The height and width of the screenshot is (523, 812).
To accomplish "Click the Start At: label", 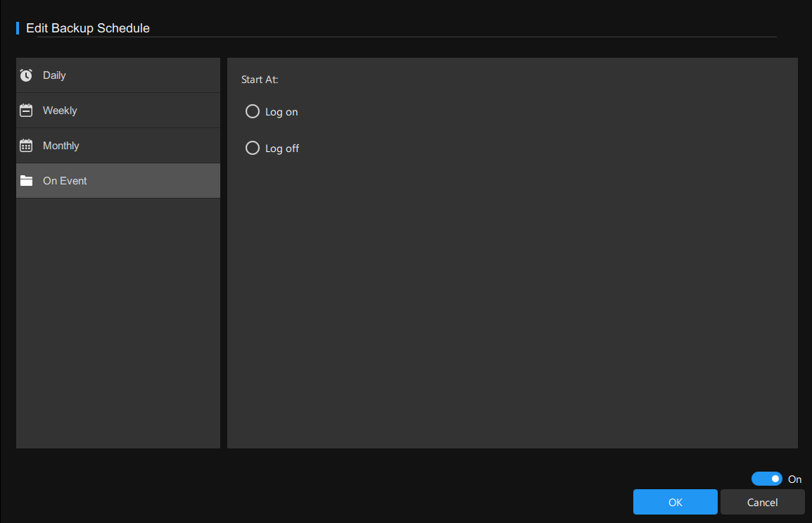I will coord(260,80).
